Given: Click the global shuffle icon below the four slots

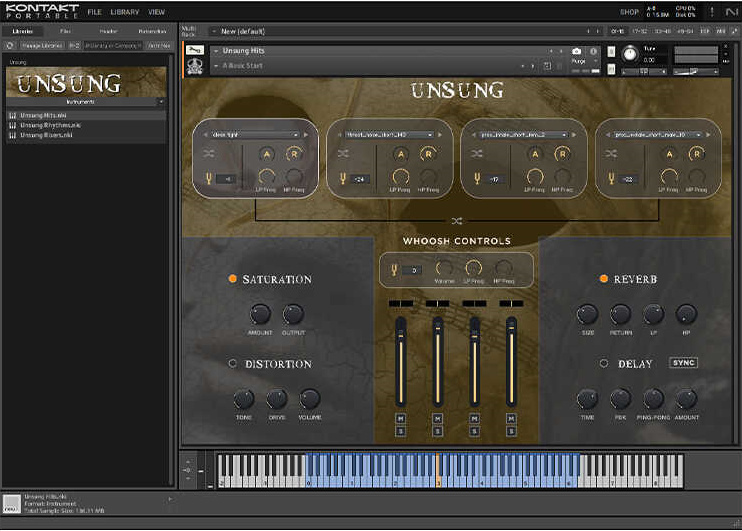Looking at the screenshot, I should (x=457, y=221).
